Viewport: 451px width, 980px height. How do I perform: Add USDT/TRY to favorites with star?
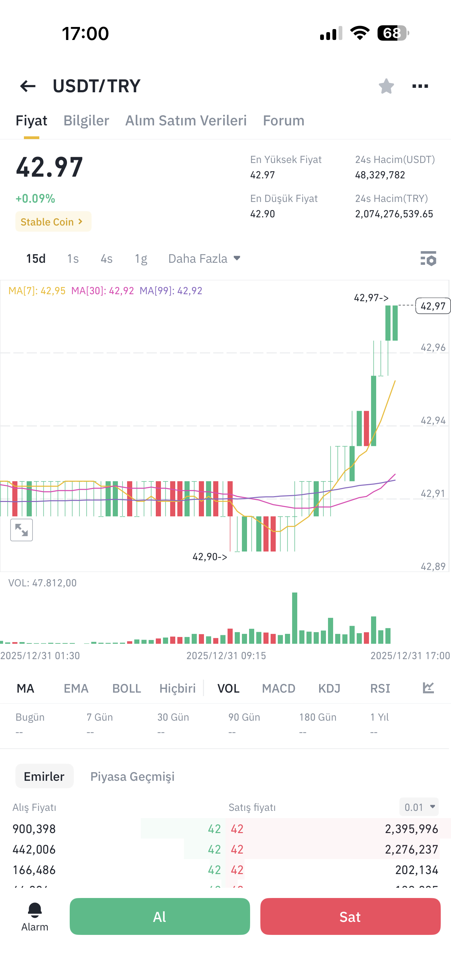pos(386,86)
